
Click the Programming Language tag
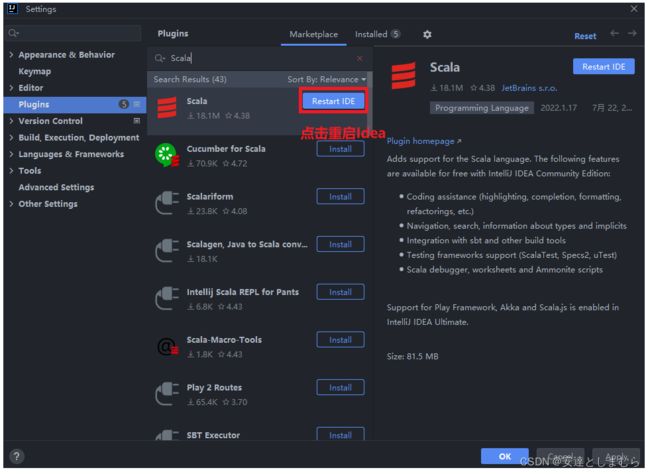482,108
